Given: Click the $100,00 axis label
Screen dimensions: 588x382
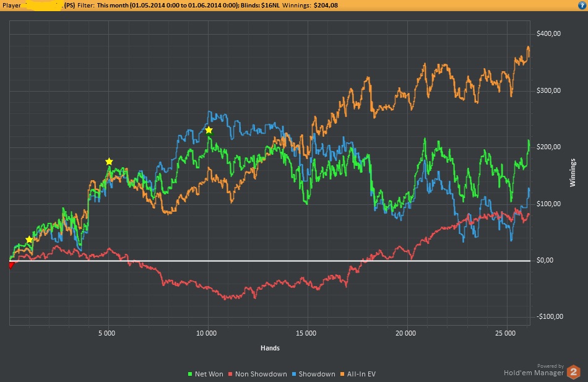Looking at the screenshot, I should point(548,204).
